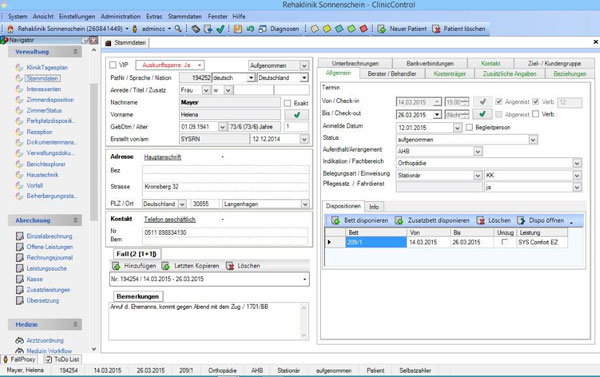Open the Nation dropdown showing Deutschland
Viewport: 600px width, 377px height.
pos(304,78)
